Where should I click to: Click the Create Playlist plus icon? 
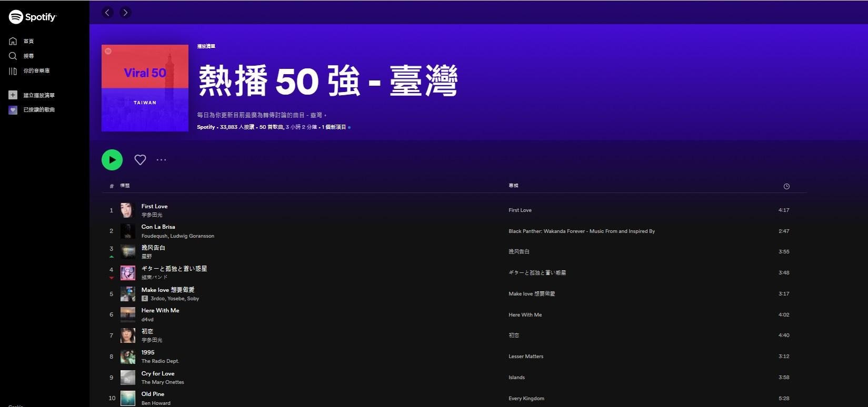point(13,95)
